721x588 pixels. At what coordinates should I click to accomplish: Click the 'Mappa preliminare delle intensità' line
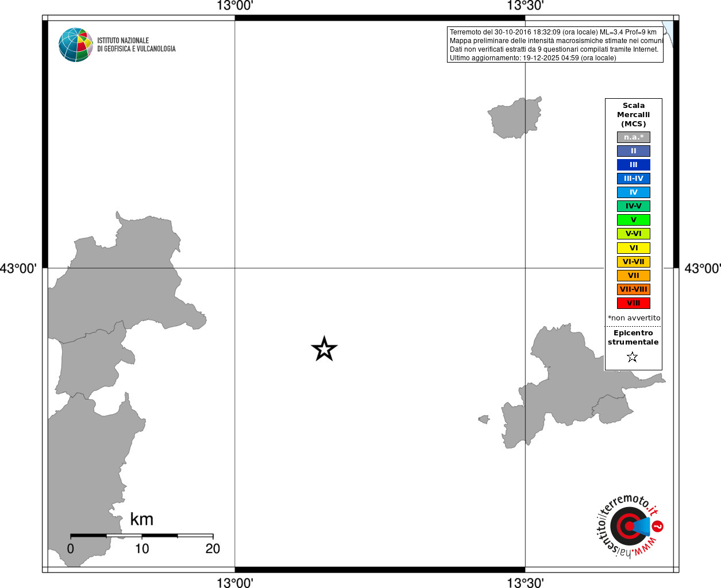556,41
